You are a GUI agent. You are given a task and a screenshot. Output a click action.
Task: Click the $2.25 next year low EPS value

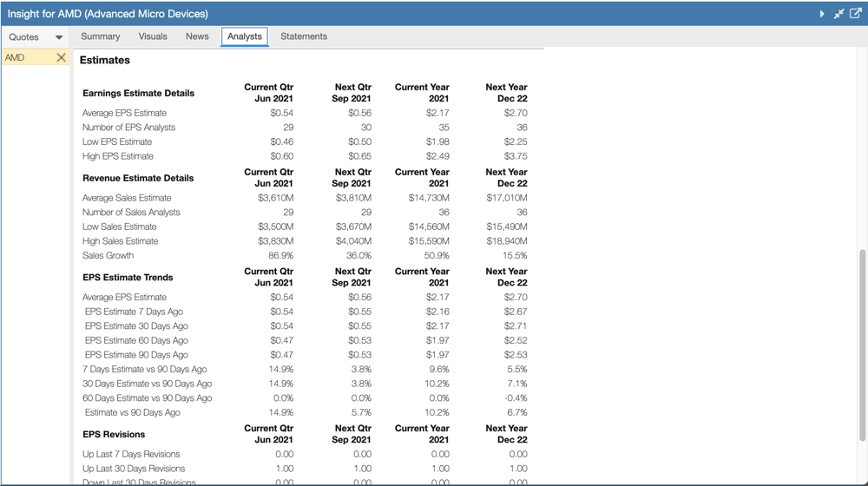[516, 141]
